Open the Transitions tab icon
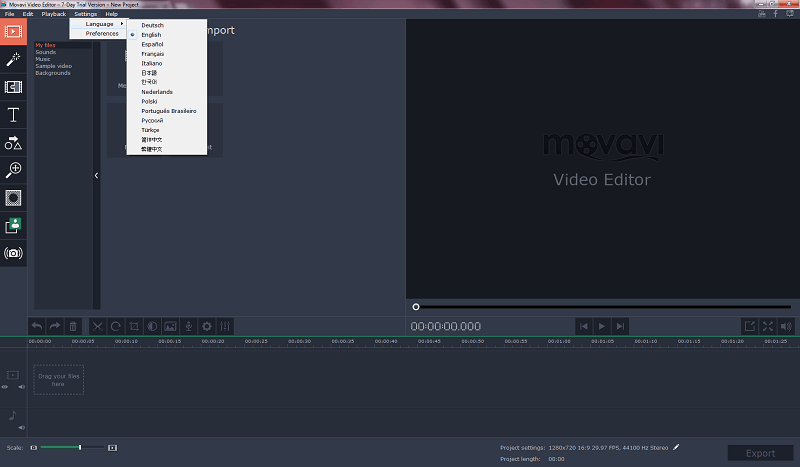The width and height of the screenshot is (800, 467). coord(13,87)
